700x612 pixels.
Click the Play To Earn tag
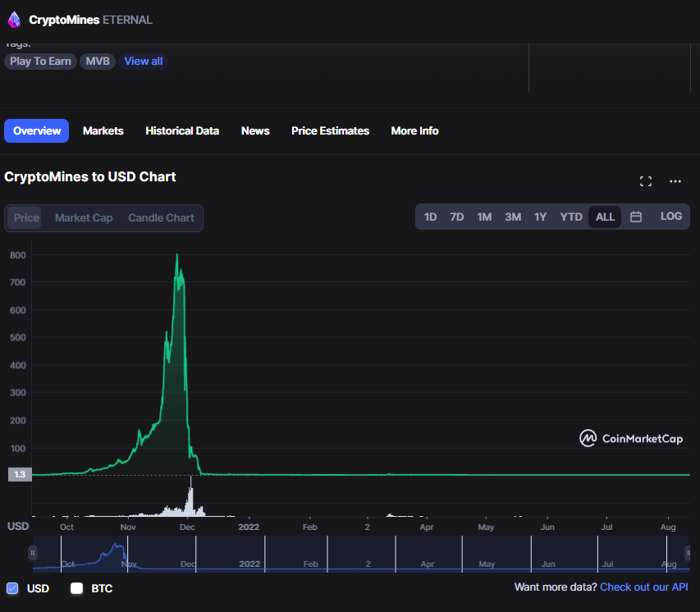coord(41,62)
